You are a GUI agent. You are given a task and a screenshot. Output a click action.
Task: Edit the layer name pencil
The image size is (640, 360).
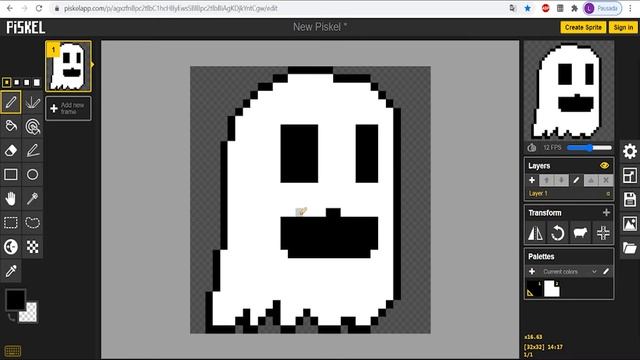[576, 180]
